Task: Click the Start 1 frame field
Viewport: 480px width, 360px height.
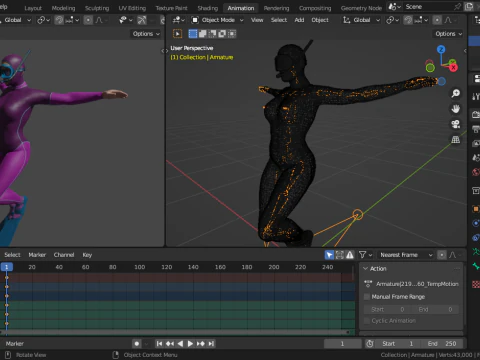Action: (x=397, y=344)
